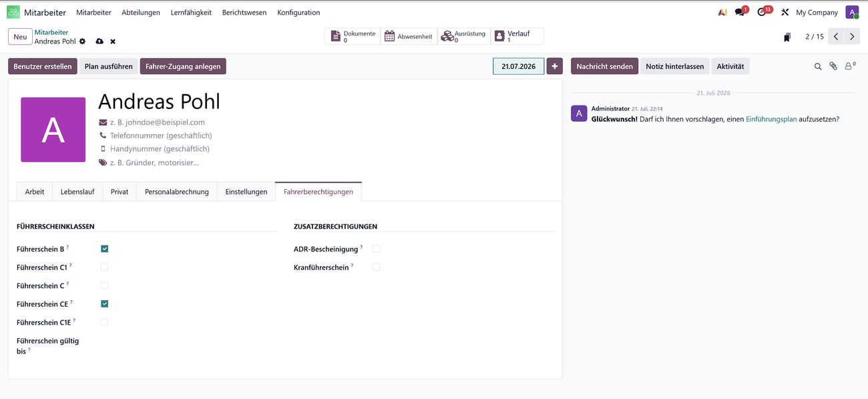Open the AI assistant icon in top bar

click(722, 12)
